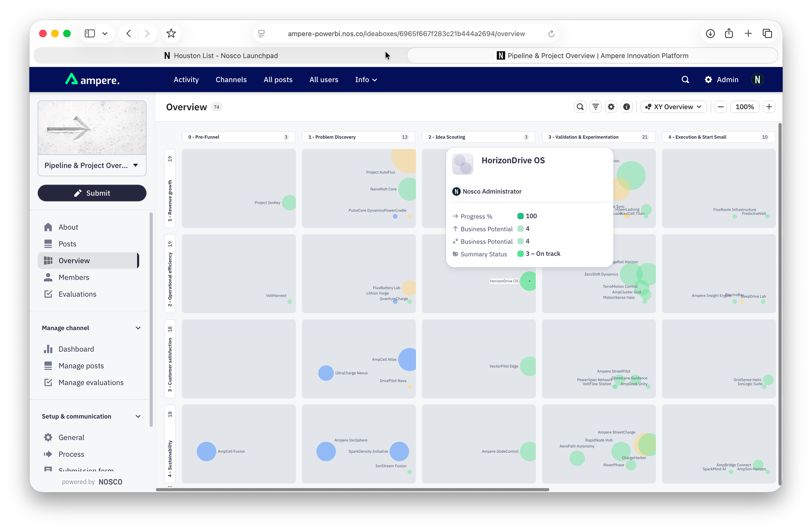Open the settings gear in the Overview toolbar

(x=611, y=107)
